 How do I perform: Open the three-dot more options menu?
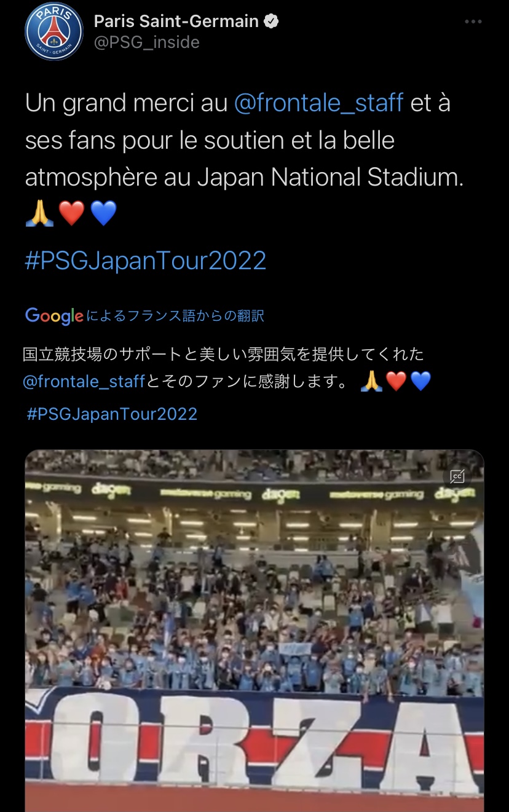pyautogui.click(x=473, y=22)
